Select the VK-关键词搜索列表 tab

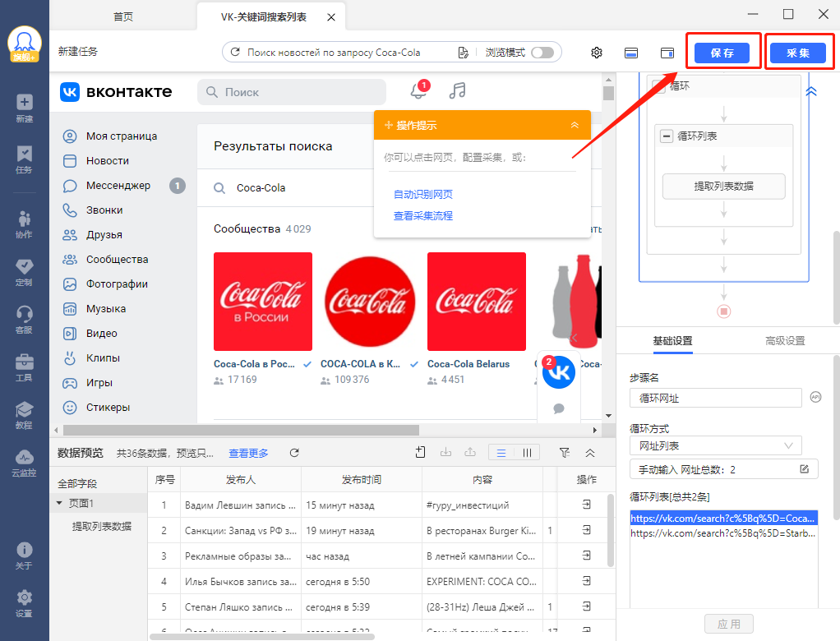pyautogui.click(x=264, y=17)
